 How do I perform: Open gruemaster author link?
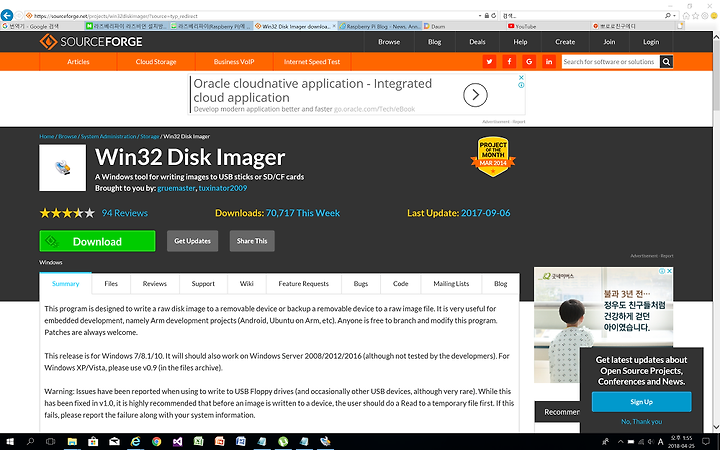176,188
